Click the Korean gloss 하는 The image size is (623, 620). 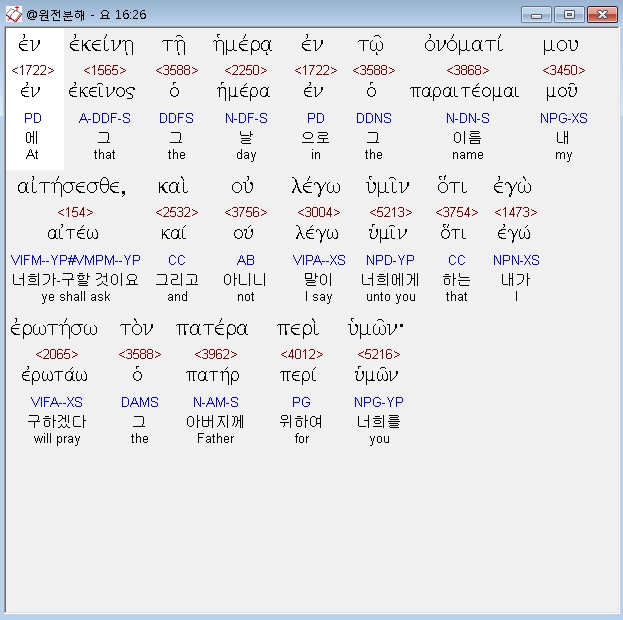coord(457,279)
